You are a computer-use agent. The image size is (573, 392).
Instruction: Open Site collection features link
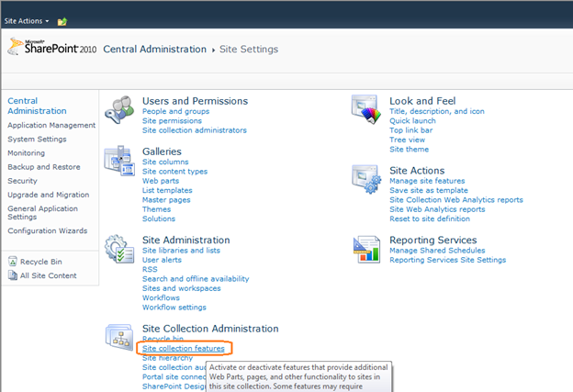[x=184, y=348]
